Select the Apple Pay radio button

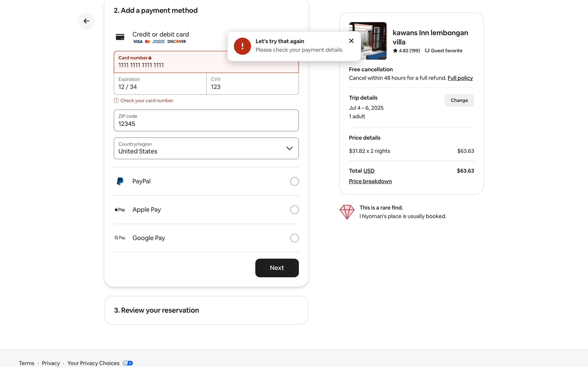pos(294,210)
